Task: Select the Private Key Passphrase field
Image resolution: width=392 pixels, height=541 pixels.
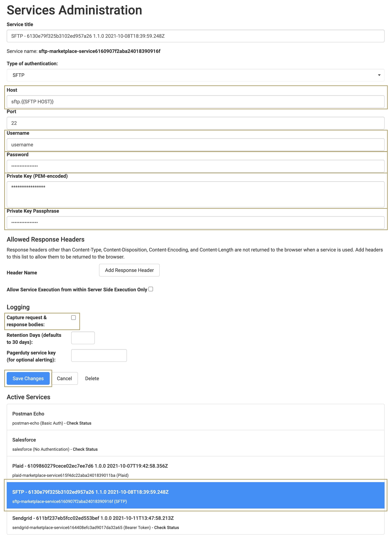Action: 195,223
